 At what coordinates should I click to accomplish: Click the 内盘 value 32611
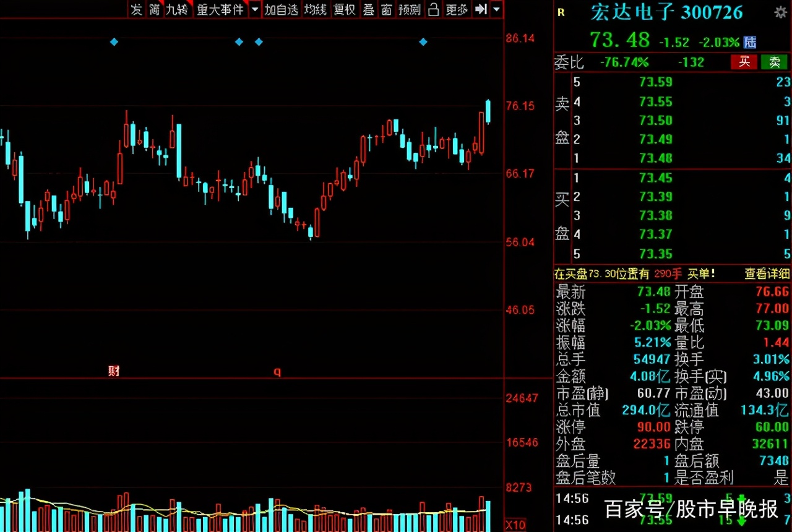771,444
